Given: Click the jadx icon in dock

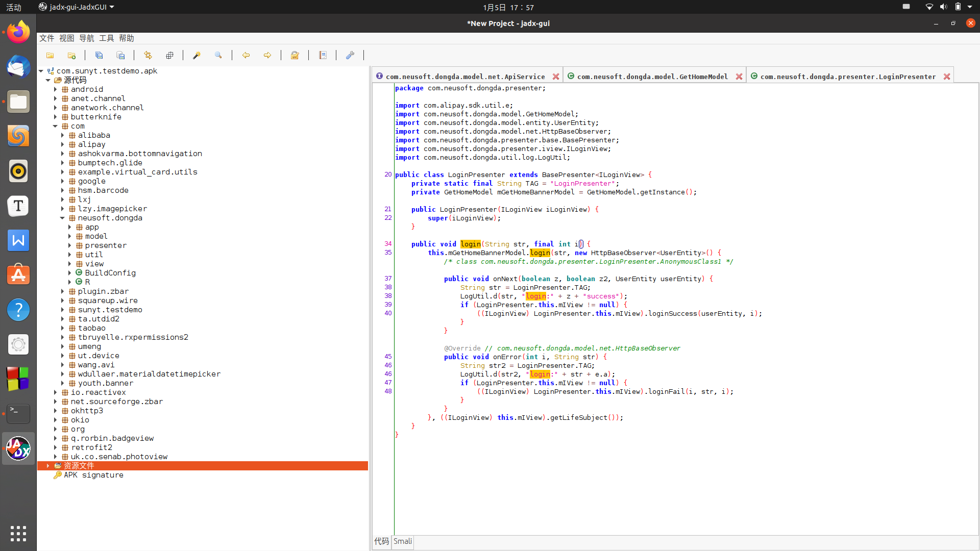Looking at the screenshot, I should (18, 448).
